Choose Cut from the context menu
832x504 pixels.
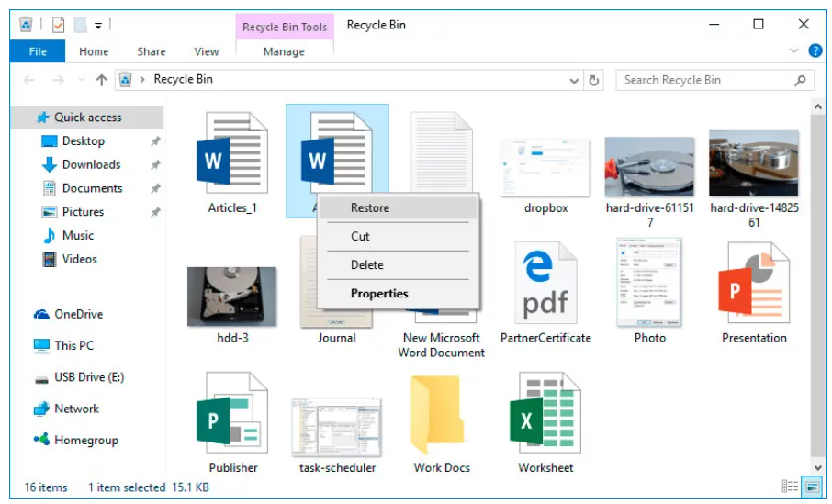pos(398,237)
